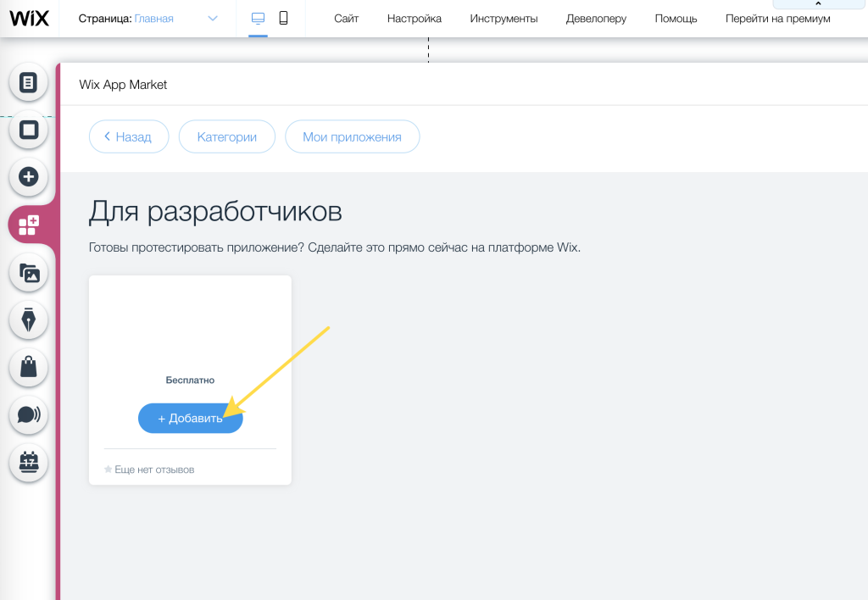Click the Wix App Market panel title

(123, 85)
